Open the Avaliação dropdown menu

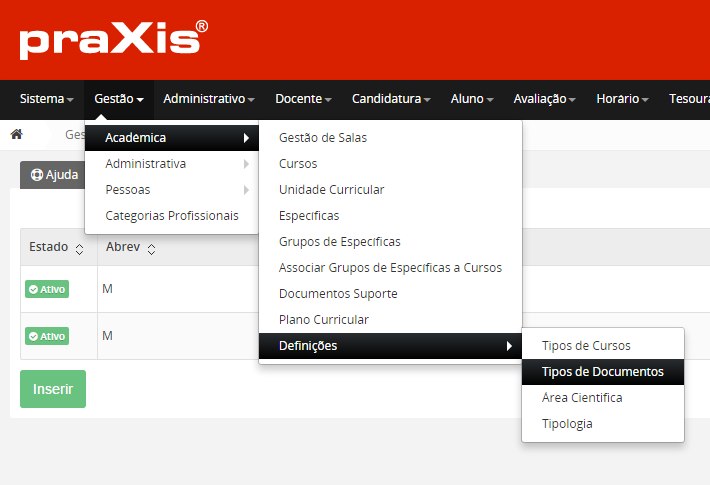click(x=545, y=99)
